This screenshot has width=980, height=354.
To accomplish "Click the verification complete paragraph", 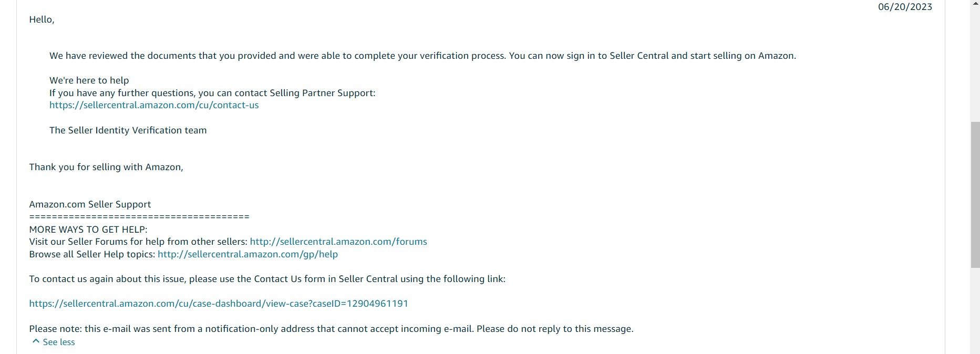I will pos(422,56).
